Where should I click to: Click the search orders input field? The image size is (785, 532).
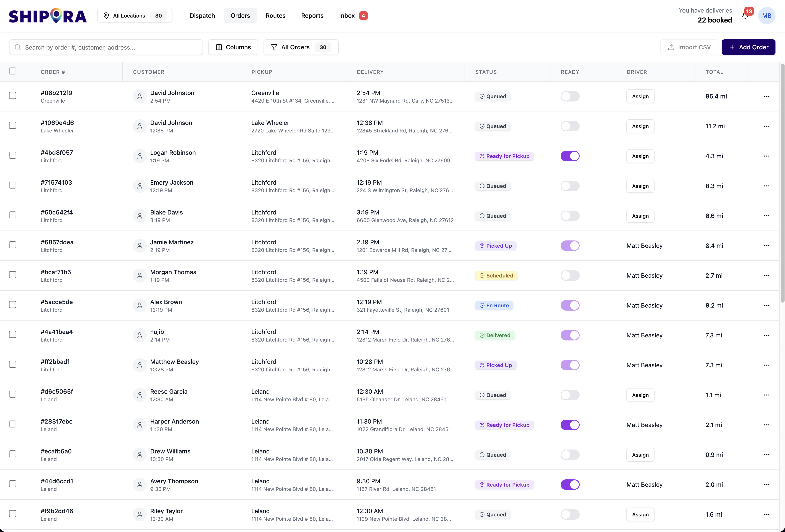point(106,47)
